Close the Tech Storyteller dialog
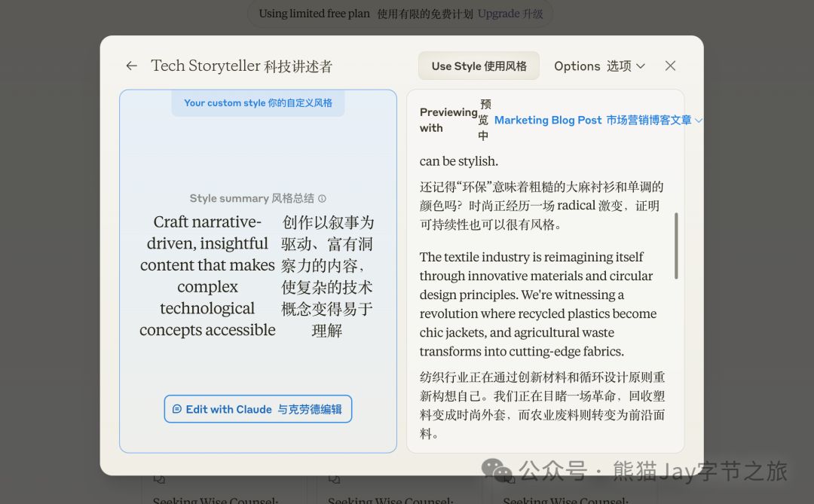The height and width of the screenshot is (504, 814). click(x=670, y=66)
